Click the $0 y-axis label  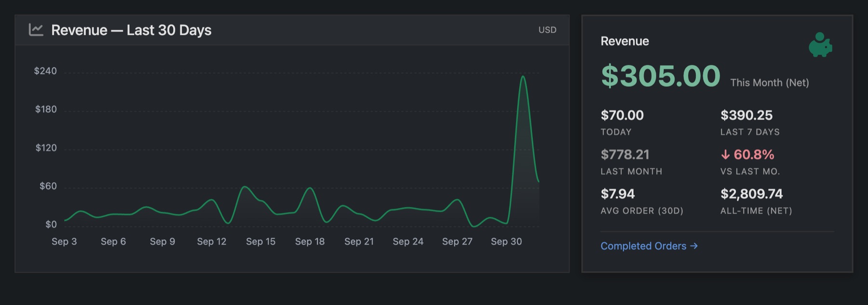pyautogui.click(x=51, y=224)
